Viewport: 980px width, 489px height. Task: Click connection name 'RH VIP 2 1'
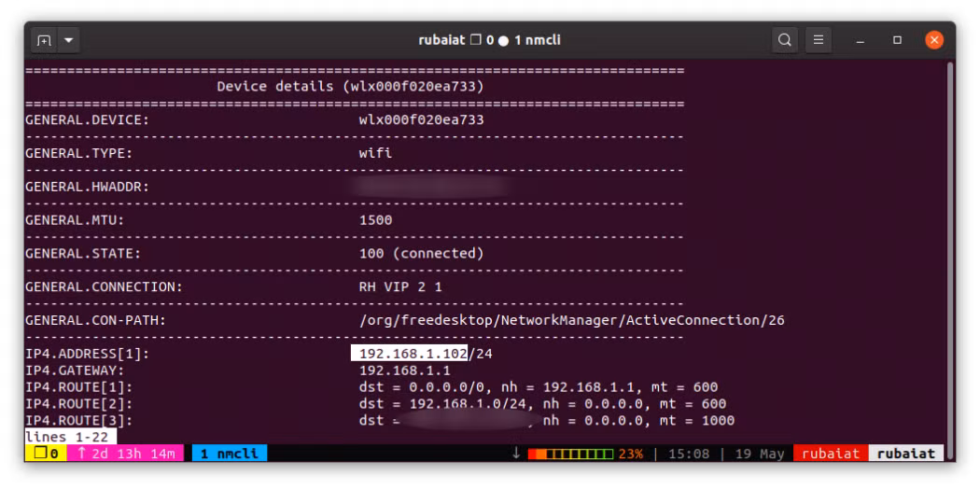click(400, 286)
